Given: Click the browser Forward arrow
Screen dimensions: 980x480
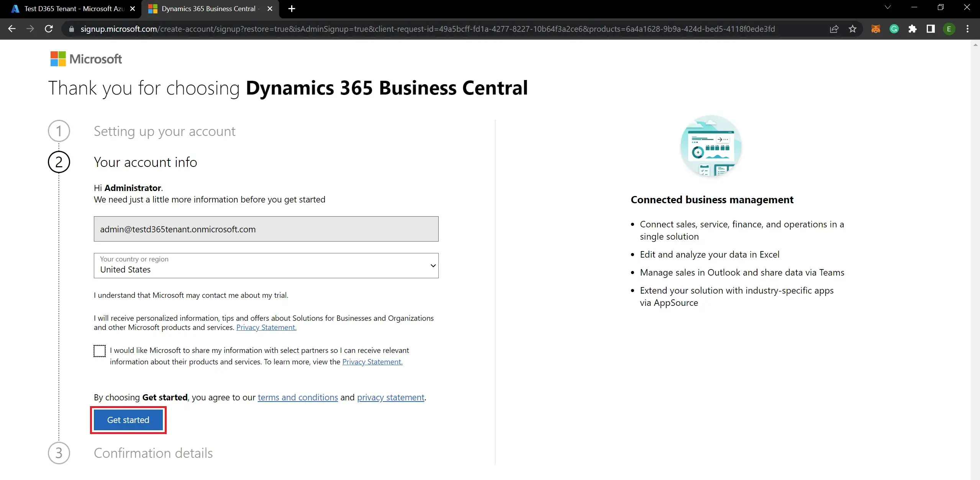Looking at the screenshot, I should tap(30, 29).
